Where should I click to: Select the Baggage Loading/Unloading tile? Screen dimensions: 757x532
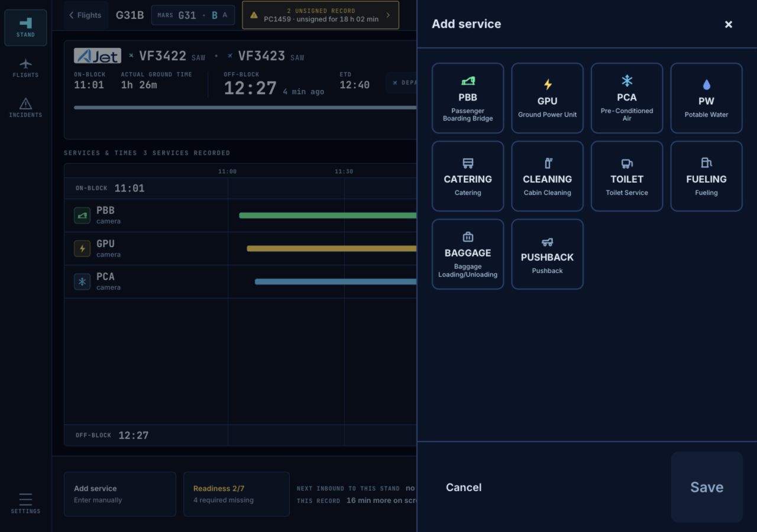click(468, 254)
